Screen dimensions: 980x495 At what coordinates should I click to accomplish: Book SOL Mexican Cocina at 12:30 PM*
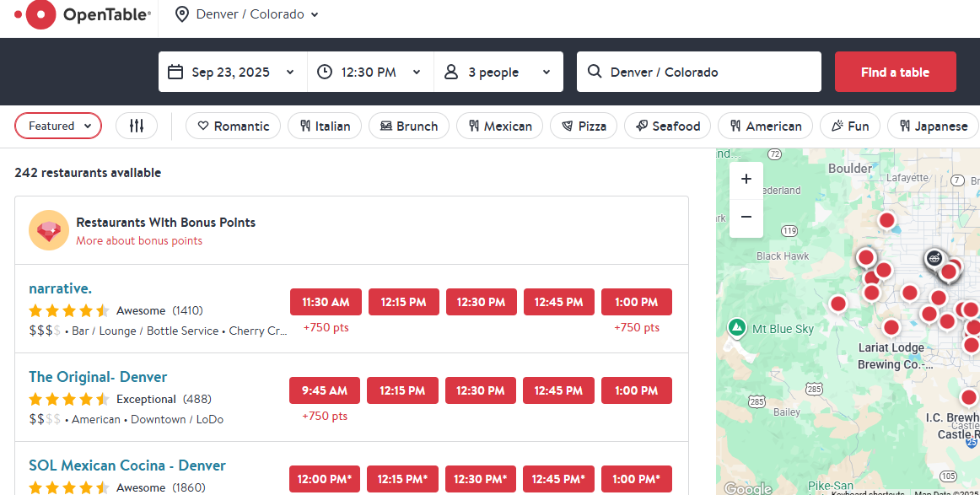pos(481,479)
